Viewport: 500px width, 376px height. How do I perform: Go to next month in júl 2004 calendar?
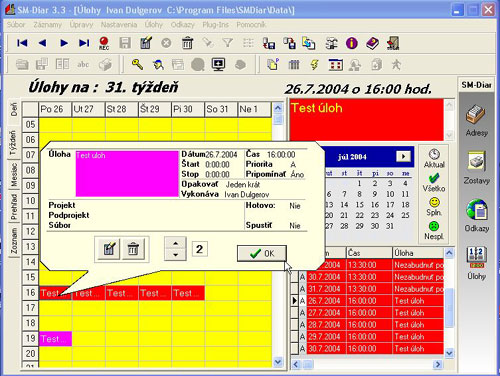403,156
